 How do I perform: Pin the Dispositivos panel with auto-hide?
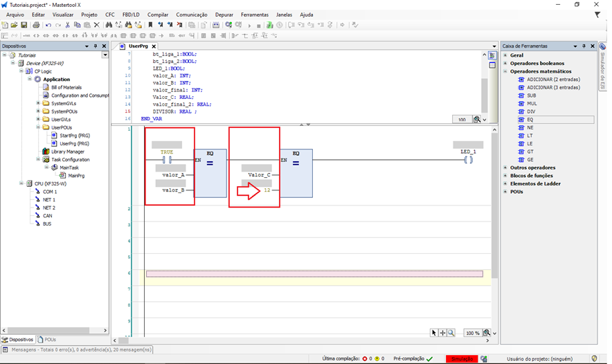96,46
